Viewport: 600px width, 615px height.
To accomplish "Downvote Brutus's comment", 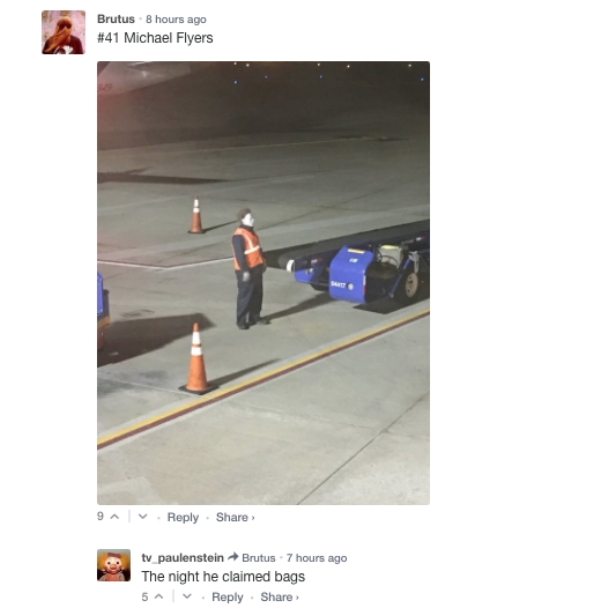I will 143,517.
